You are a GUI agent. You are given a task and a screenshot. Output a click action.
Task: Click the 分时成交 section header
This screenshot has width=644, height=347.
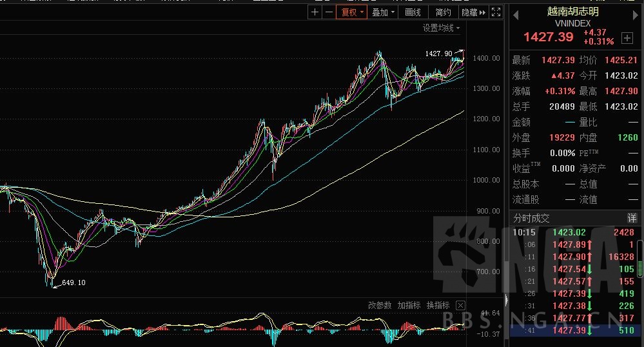coord(531,218)
